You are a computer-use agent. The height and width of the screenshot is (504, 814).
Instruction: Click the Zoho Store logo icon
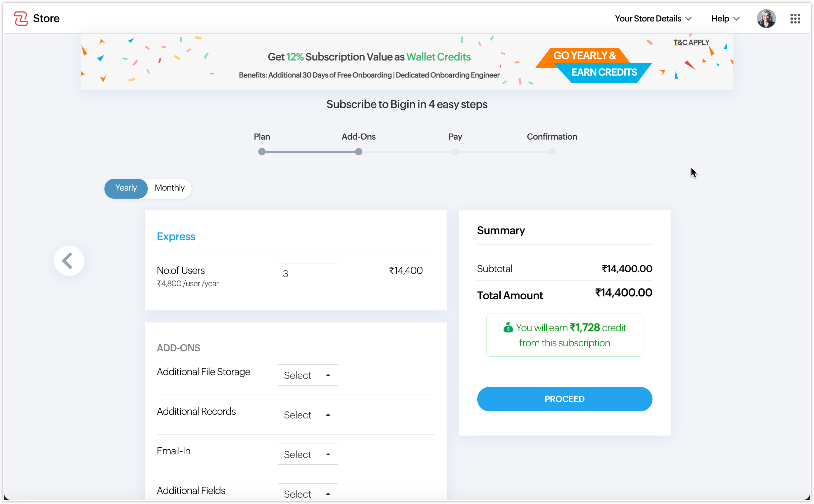[x=21, y=18]
